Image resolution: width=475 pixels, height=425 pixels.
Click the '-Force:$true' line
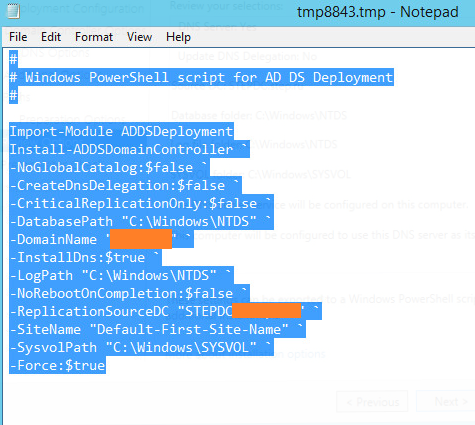point(57,365)
